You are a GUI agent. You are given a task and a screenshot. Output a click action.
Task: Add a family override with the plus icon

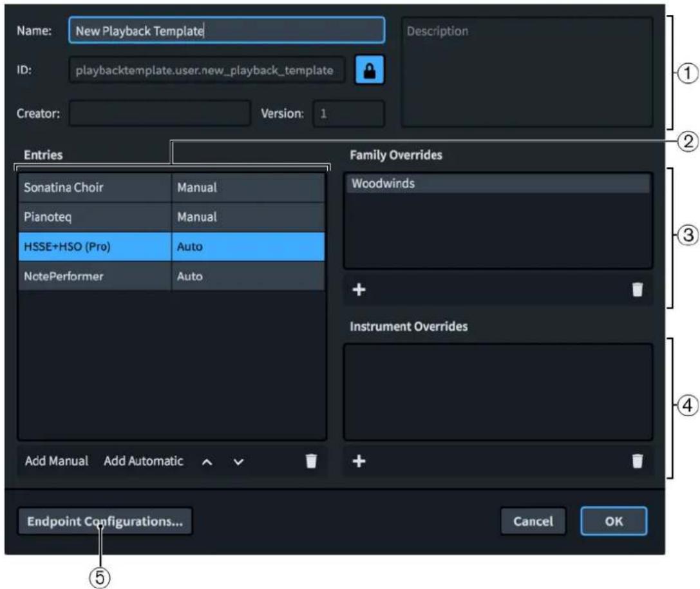point(359,289)
